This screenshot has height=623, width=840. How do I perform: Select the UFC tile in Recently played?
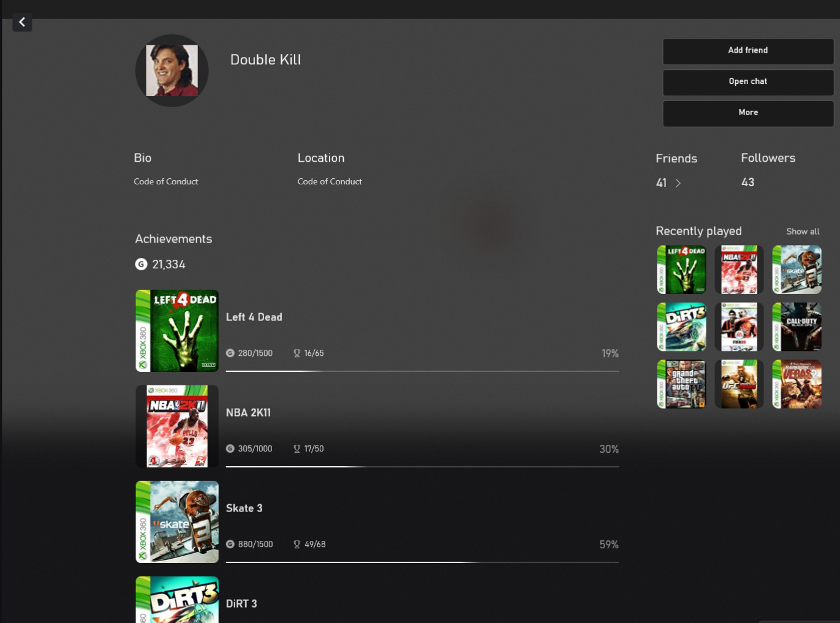[x=739, y=384]
